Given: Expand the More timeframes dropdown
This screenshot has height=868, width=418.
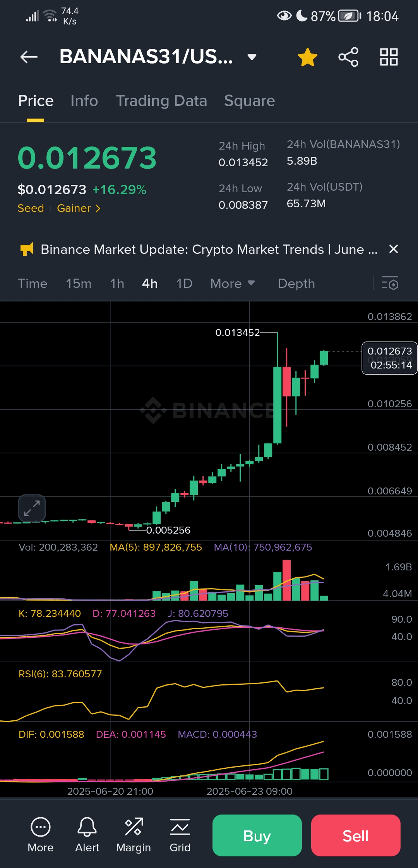Looking at the screenshot, I should click(233, 284).
